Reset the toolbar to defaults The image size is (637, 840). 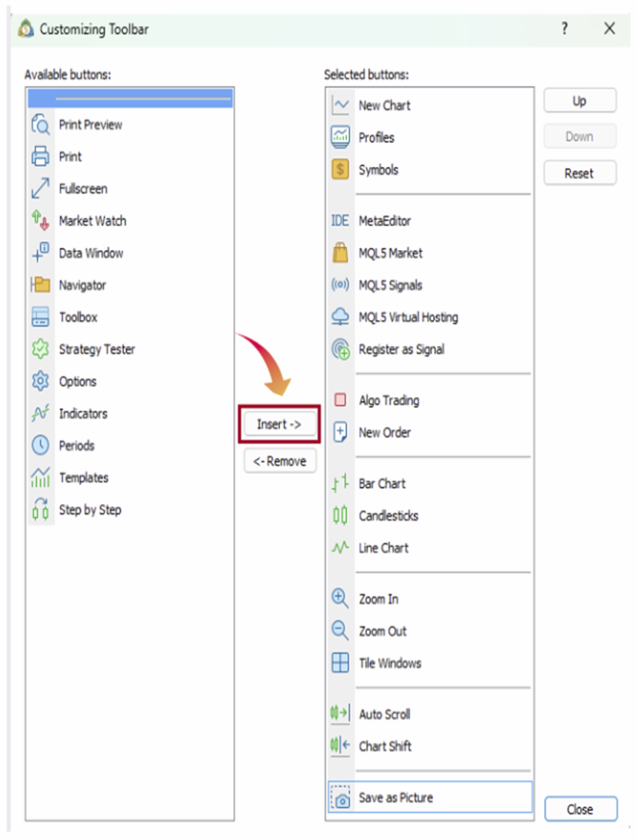tap(579, 173)
